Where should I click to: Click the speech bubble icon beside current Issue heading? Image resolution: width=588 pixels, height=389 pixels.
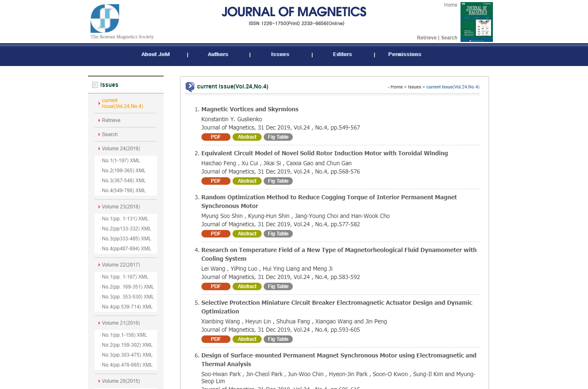[190, 87]
